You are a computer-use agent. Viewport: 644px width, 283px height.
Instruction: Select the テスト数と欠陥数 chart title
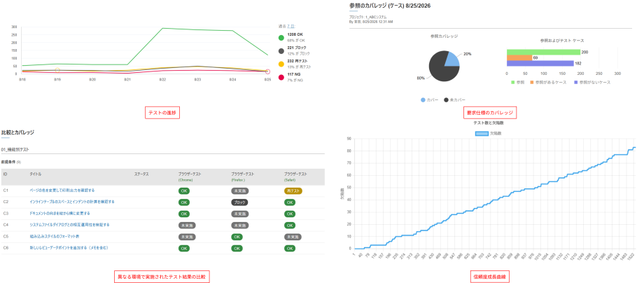[489, 123]
